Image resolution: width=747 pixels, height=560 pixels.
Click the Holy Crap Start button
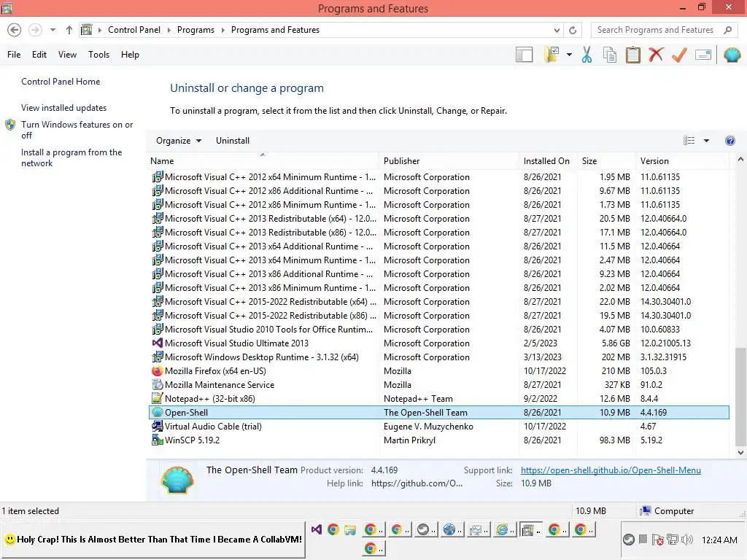153,540
